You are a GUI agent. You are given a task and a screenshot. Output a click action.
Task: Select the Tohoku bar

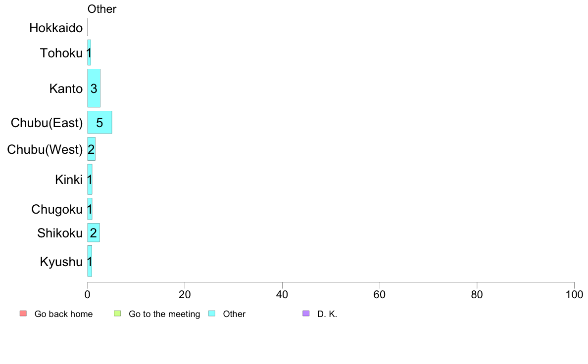[89, 52]
